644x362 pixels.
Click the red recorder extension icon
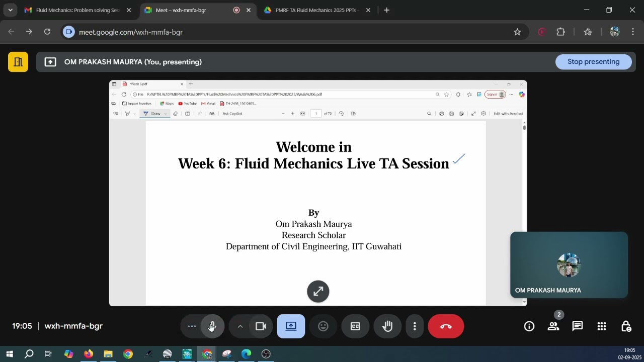pyautogui.click(x=542, y=32)
